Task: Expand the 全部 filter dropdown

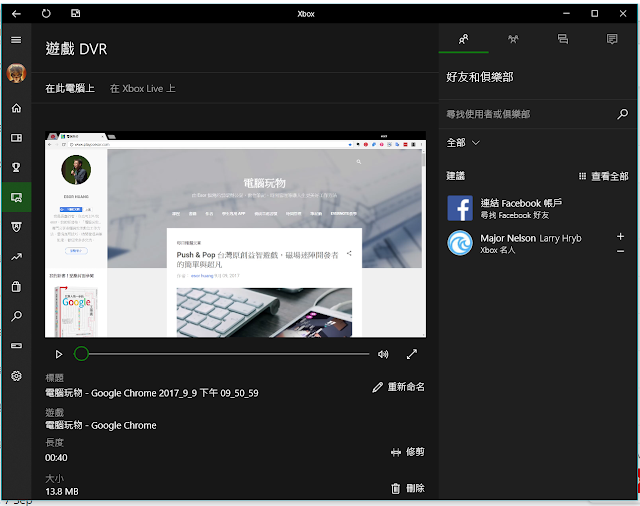Action: tap(463, 143)
